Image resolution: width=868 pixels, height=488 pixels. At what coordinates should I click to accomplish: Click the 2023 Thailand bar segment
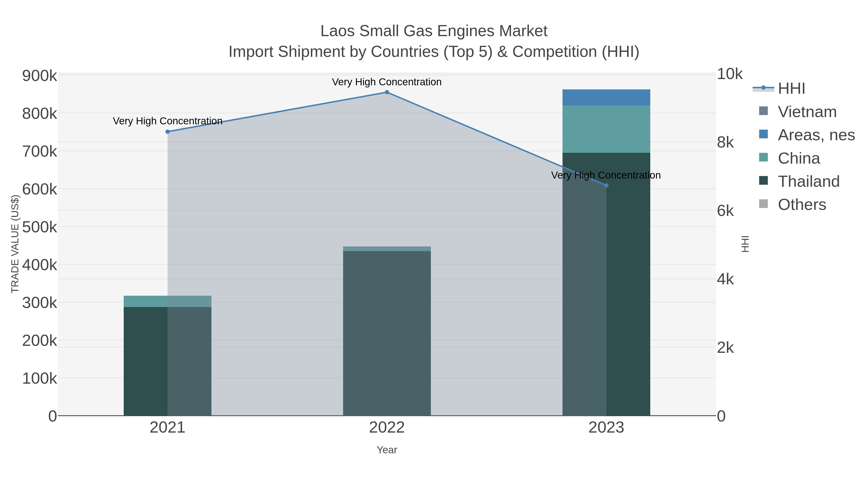coord(606,284)
